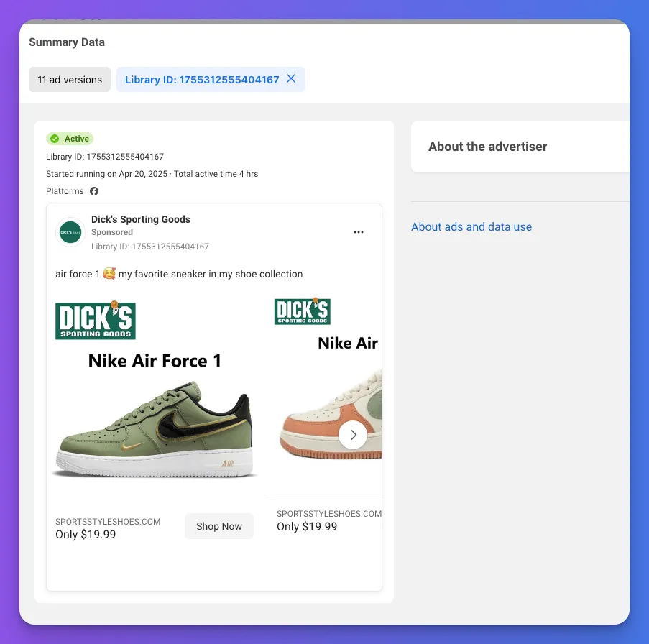
Task: Click the gray Library ID under Sponsored
Action: pyautogui.click(x=149, y=247)
